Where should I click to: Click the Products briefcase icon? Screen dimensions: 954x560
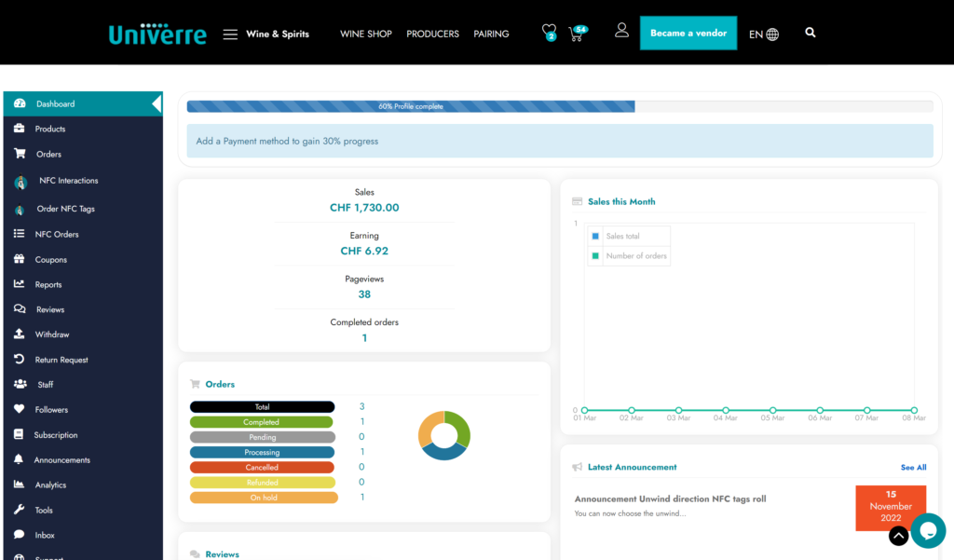[20, 129]
